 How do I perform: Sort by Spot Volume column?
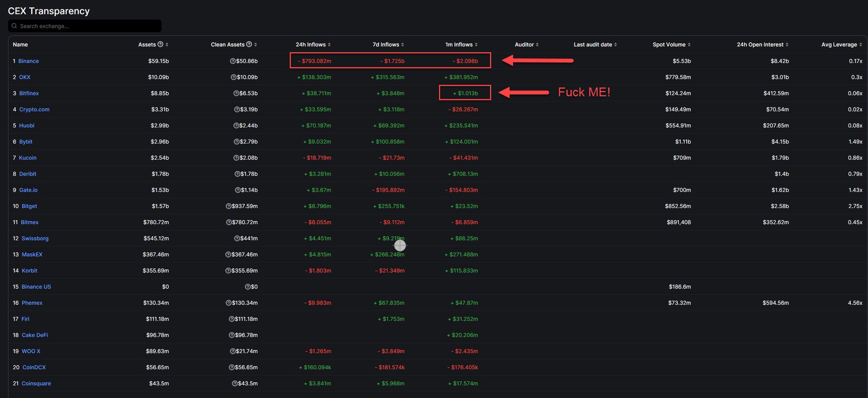(671, 45)
